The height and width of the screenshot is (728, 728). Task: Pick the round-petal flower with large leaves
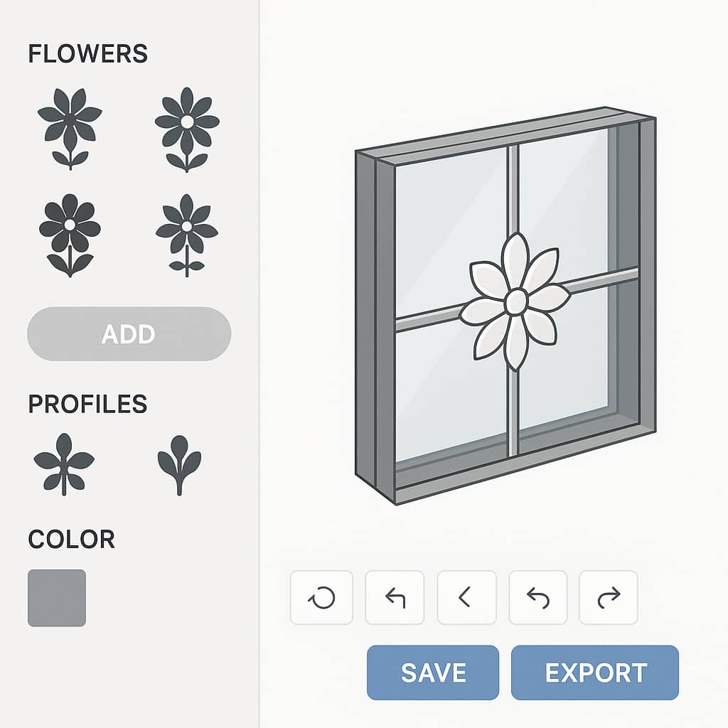pos(70,235)
